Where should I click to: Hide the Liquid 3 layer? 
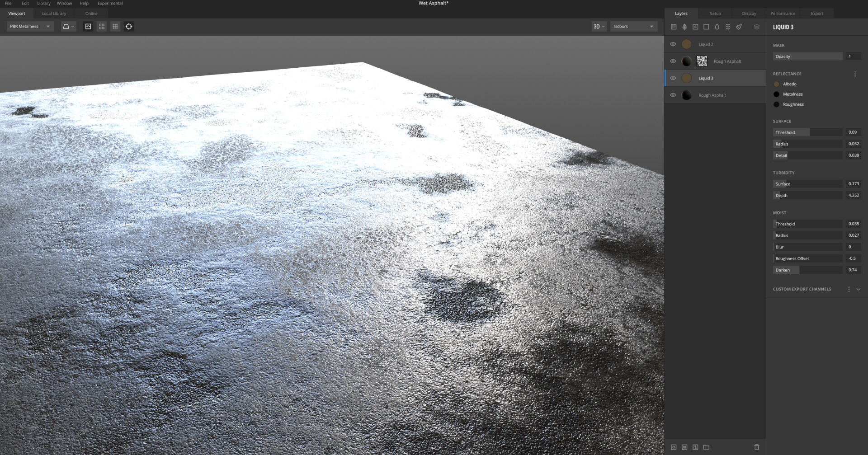click(x=673, y=78)
